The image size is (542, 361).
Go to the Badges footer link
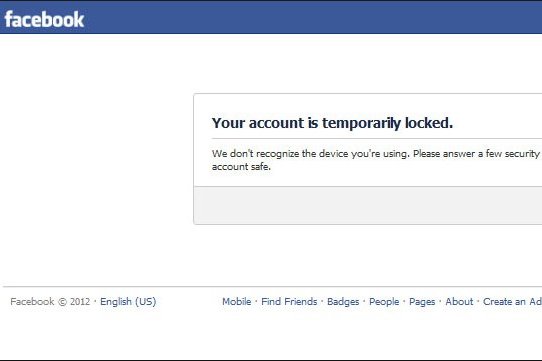tap(343, 302)
